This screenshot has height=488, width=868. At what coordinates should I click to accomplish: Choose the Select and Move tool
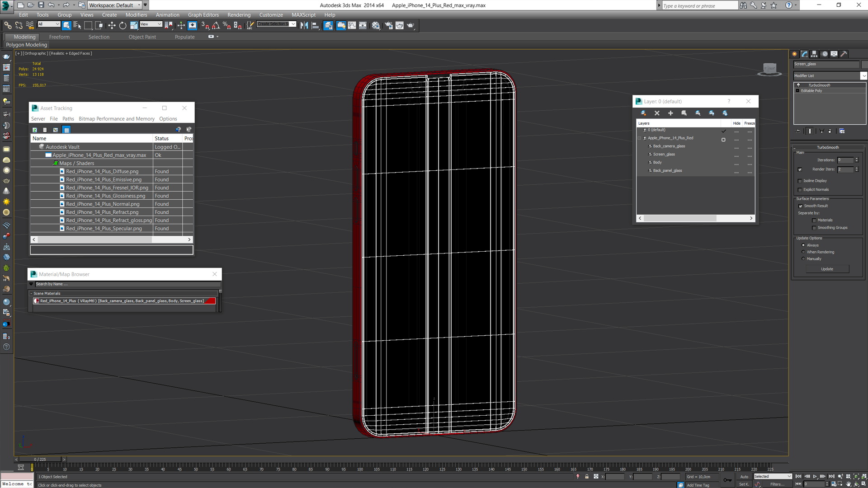112,25
